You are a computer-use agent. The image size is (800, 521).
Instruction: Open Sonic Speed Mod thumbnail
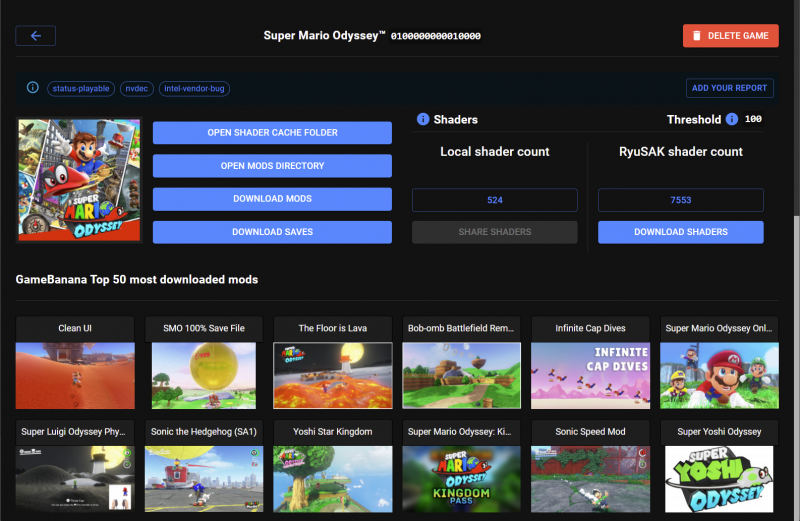pyautogui.click(x=590, y=479)
